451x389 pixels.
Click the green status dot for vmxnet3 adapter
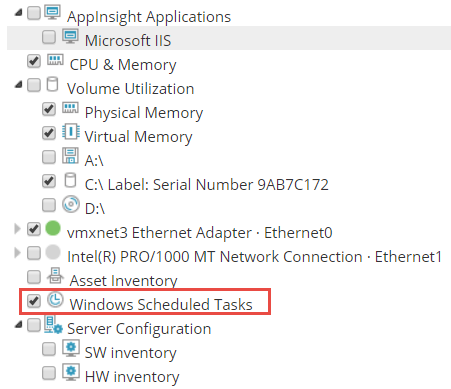53,228
